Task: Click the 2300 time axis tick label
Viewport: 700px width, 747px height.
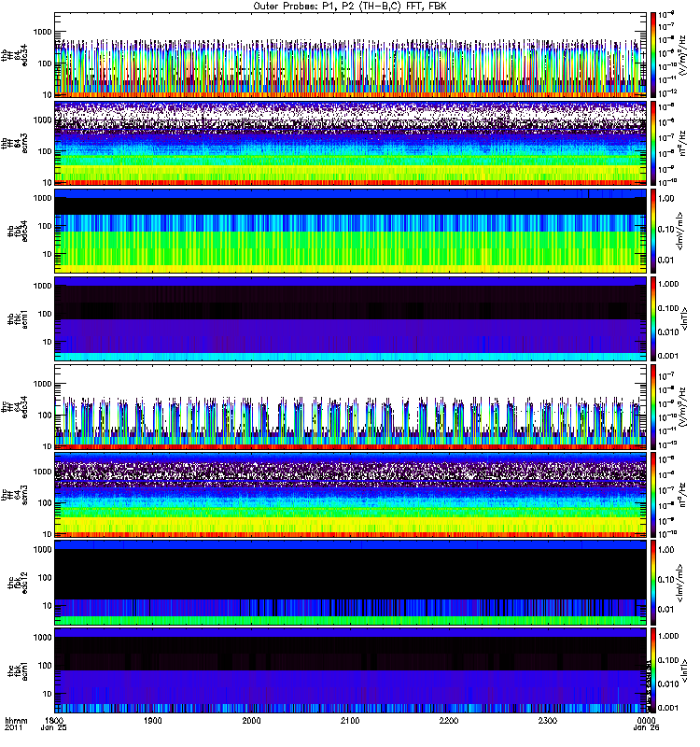Action: point(548,721)
